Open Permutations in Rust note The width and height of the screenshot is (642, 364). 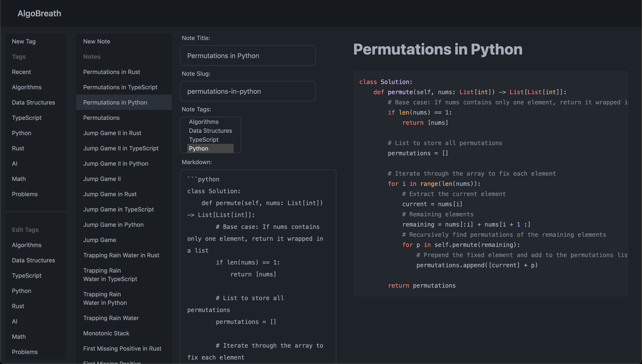click(x=112, y=72)
